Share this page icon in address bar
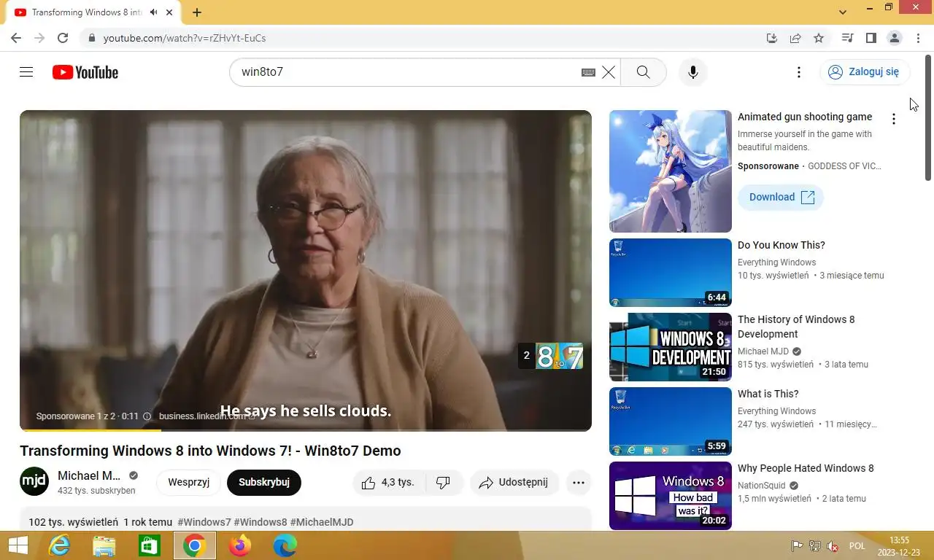The height and width of the screenshot is (560, 934). click(x=795, y=38)
